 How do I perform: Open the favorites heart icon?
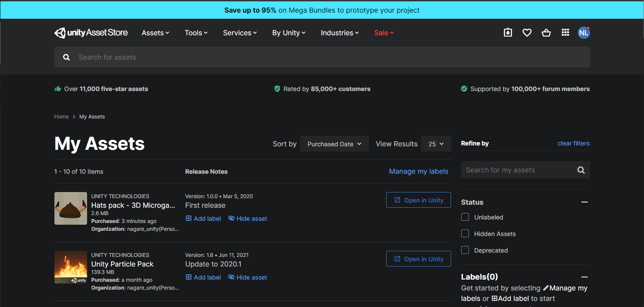pos(527,33)
